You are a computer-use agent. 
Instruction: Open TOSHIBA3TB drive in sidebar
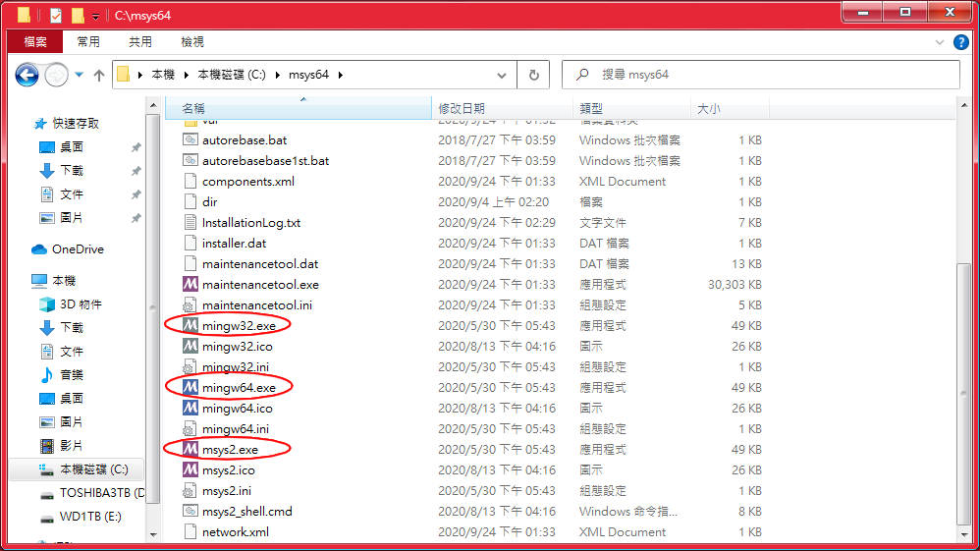(91, 493)
